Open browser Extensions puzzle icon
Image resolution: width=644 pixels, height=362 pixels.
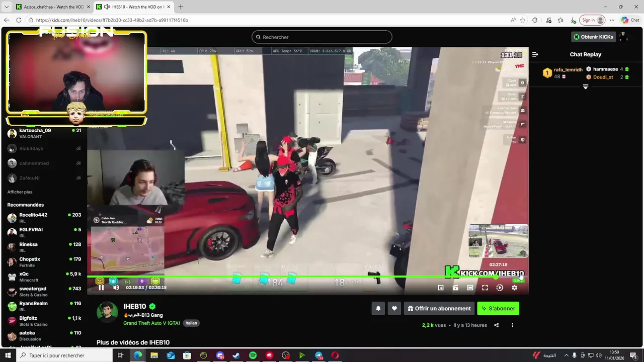coord(535,20)
